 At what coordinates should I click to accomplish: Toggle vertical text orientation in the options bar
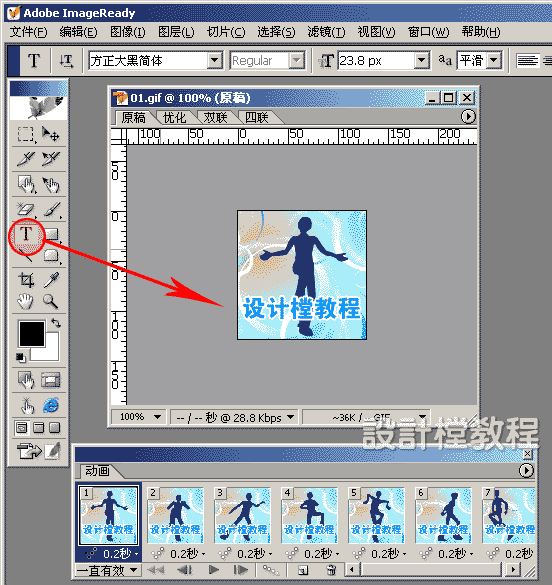coord(66,60)
